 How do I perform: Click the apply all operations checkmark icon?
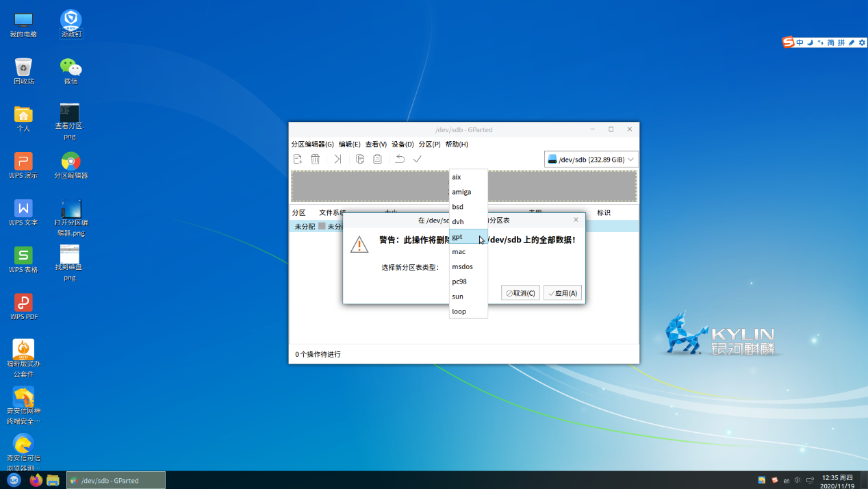pos(417,159)
